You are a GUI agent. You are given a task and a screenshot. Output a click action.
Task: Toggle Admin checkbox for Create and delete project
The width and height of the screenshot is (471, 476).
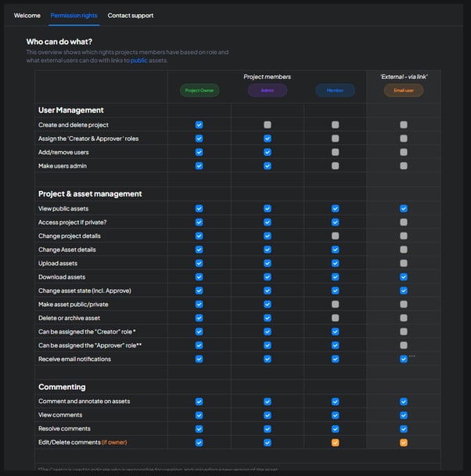coord(267,124)
